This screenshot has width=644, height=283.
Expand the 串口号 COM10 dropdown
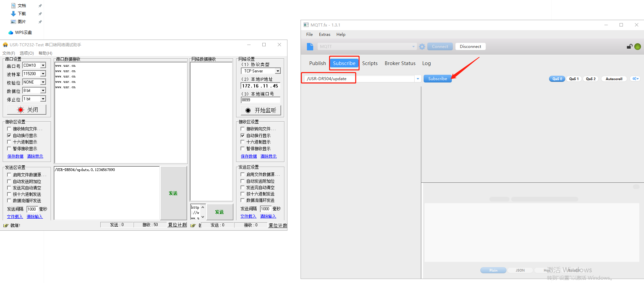point(43,65)
